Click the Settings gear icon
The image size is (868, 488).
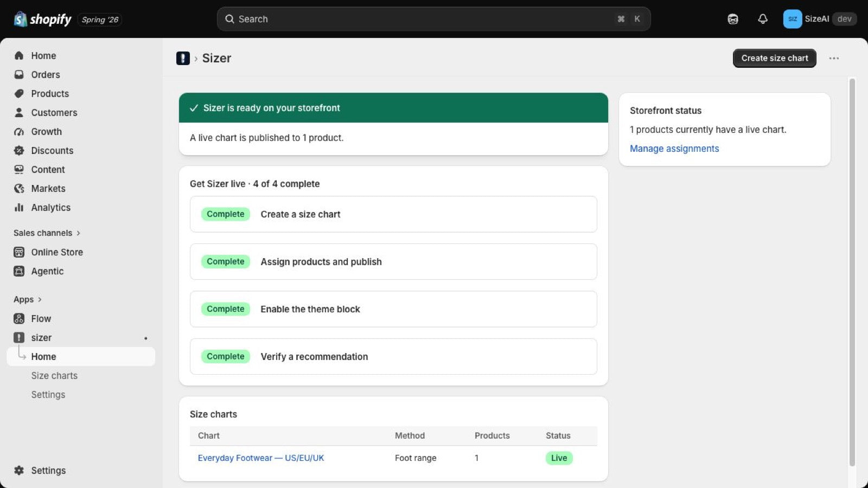click(19, 470)
